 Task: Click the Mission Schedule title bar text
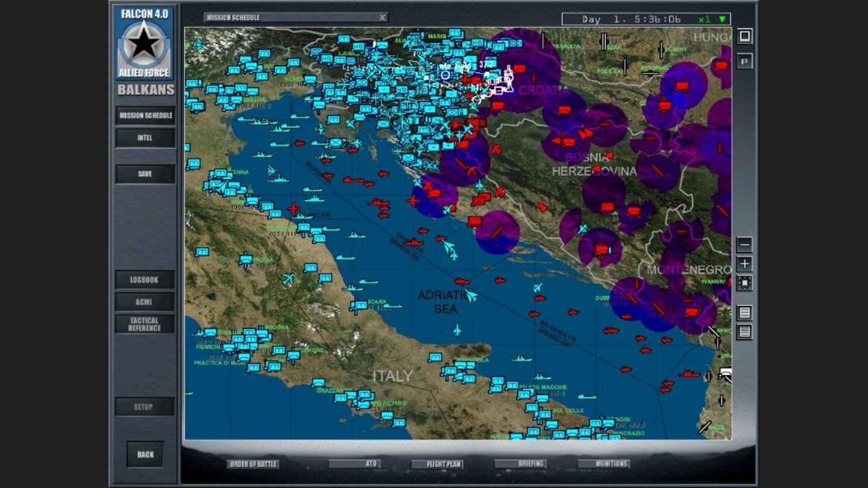click(x=233, y=17)
